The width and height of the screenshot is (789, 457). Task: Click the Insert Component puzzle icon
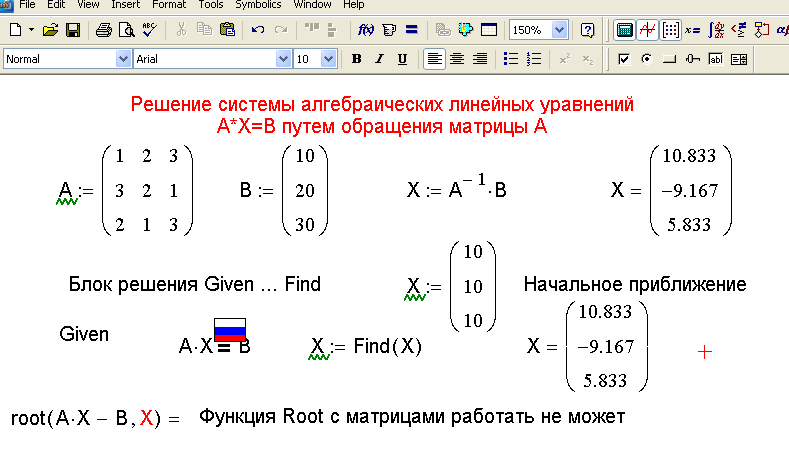(466, 30)
